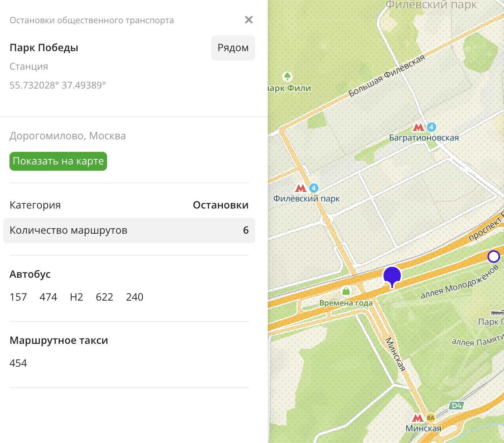
Task: Click the line 4 badge beside Филёвский парк
Action: pos(313,188)
